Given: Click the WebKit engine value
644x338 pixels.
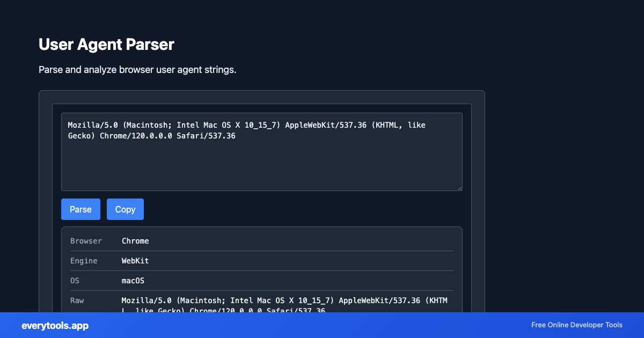Looking at the screenshot, I should [x=135, y=261].
